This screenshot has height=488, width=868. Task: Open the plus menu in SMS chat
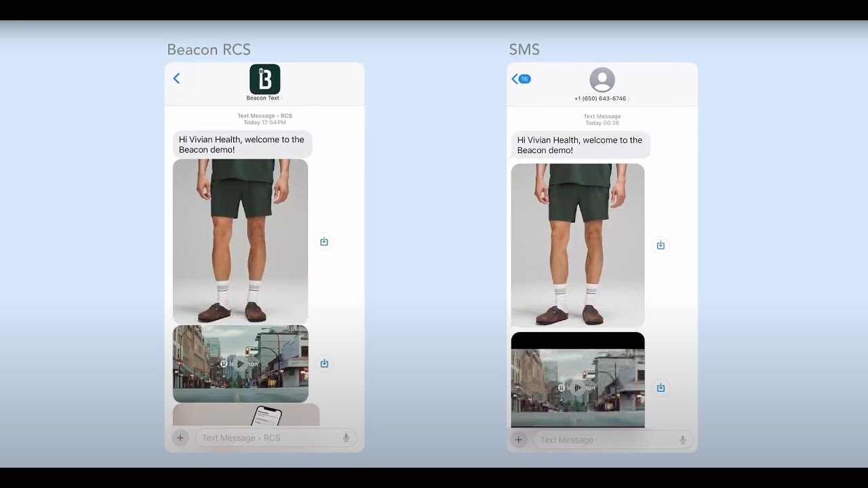coord(519,440)
